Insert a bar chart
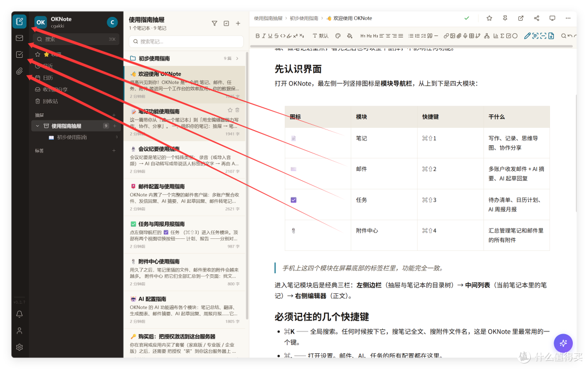 click(496, 36)
